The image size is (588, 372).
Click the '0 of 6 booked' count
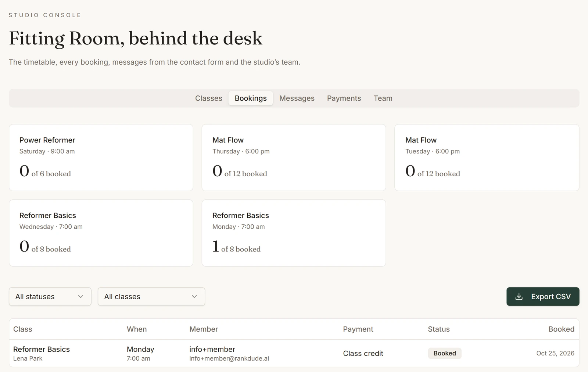click(x=45, y=171)
